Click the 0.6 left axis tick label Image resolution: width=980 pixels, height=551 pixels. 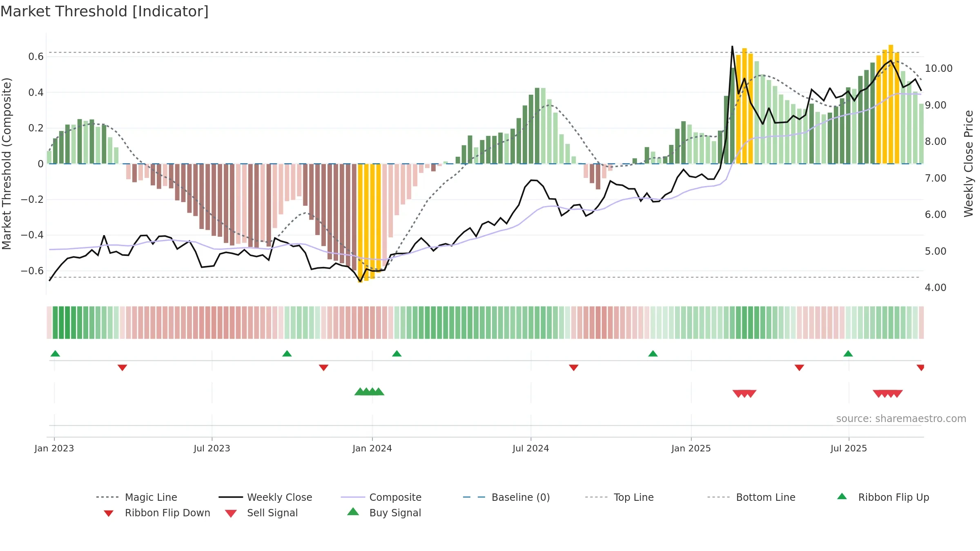(36, 57)
